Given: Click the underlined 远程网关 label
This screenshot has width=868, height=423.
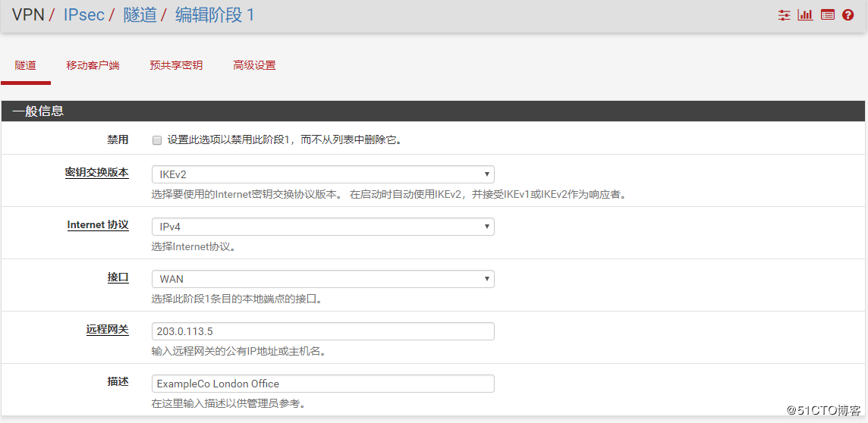Looking at the screenshot, I should pyautogui.click(x=107, y=330).
